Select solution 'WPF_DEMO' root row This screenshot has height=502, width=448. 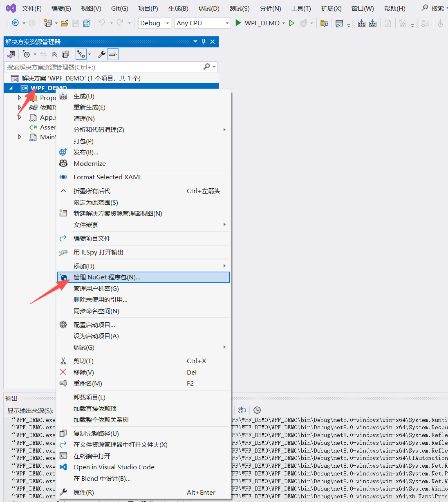(x=111, y=78)
